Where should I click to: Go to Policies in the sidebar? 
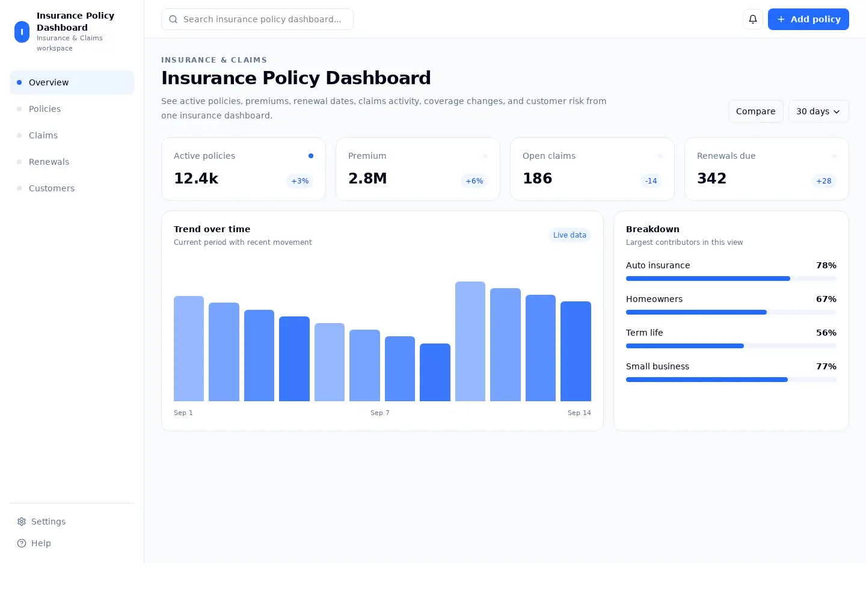pyautogui.click(x=72, y=109)
